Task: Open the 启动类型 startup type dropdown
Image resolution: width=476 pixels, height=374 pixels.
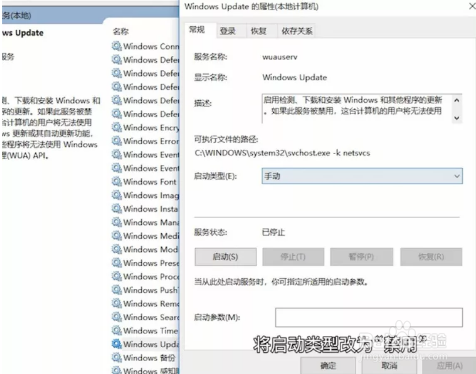Action: click(362, 176)
